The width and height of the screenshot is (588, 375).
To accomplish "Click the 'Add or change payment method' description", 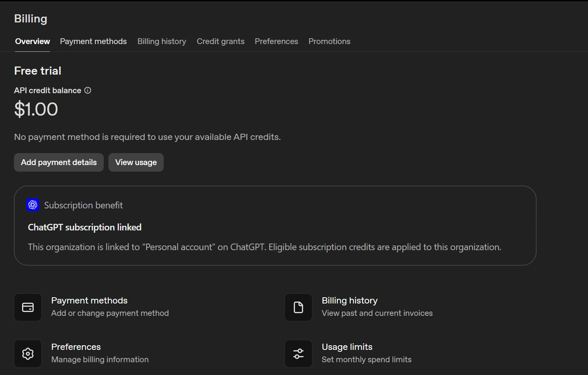I will tap(110, 313).
